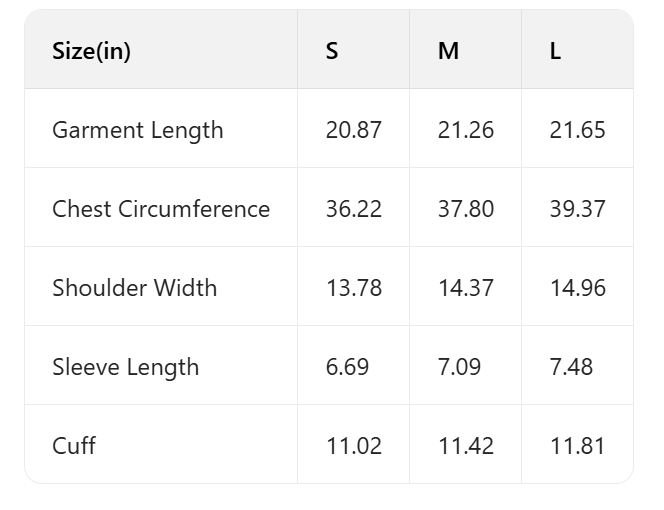Click the Size(in) header cell

coord(91,51)
